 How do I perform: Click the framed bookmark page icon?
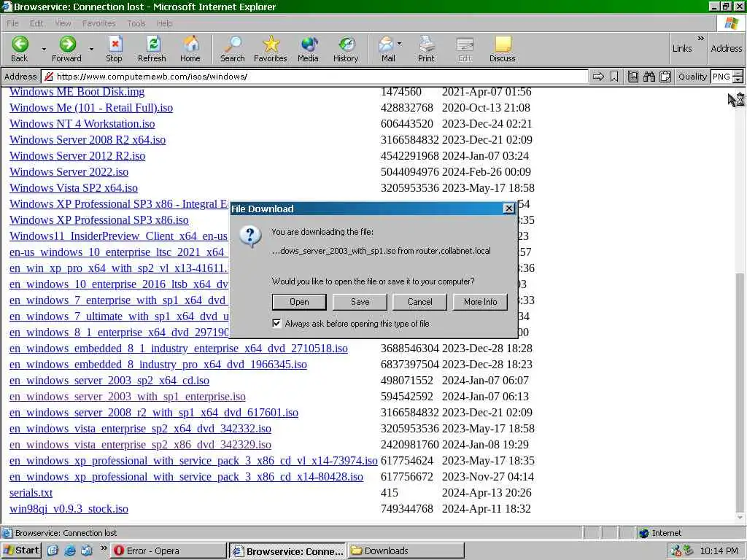[x=632, y=76]
